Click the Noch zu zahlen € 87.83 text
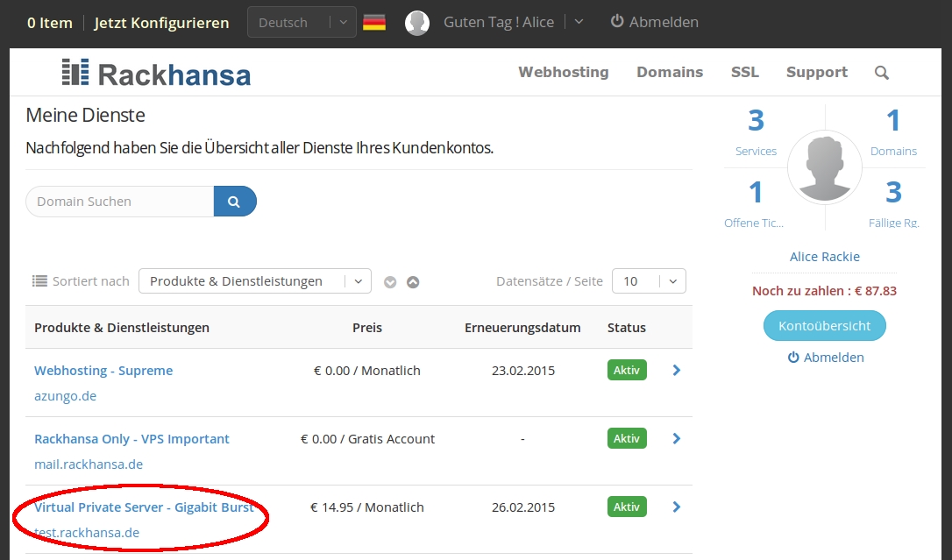The height and width of the screenshot is (560, 952). [825, 291]
